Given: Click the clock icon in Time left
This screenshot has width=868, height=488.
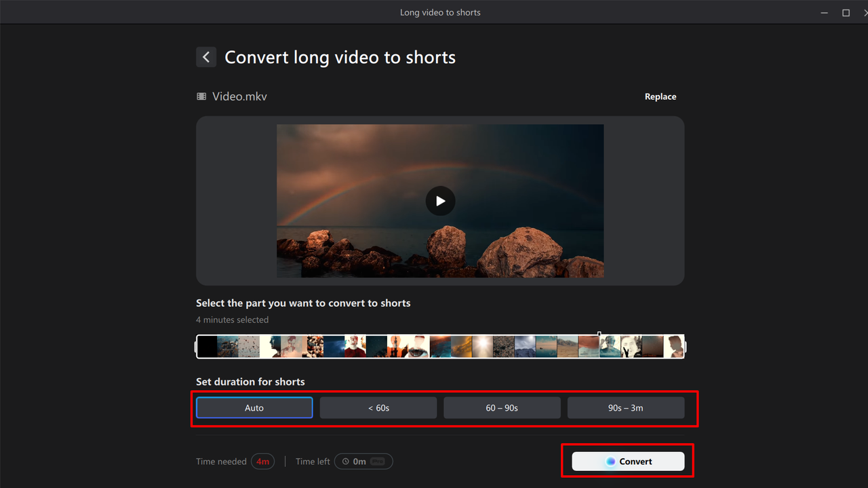Looking at the screenshot, I should (345, 462).
